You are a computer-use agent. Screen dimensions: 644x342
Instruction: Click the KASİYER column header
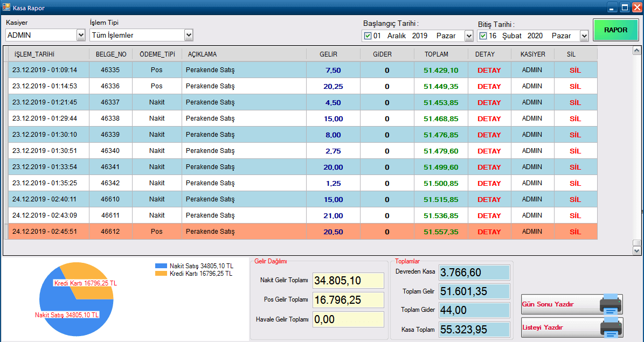532,54
